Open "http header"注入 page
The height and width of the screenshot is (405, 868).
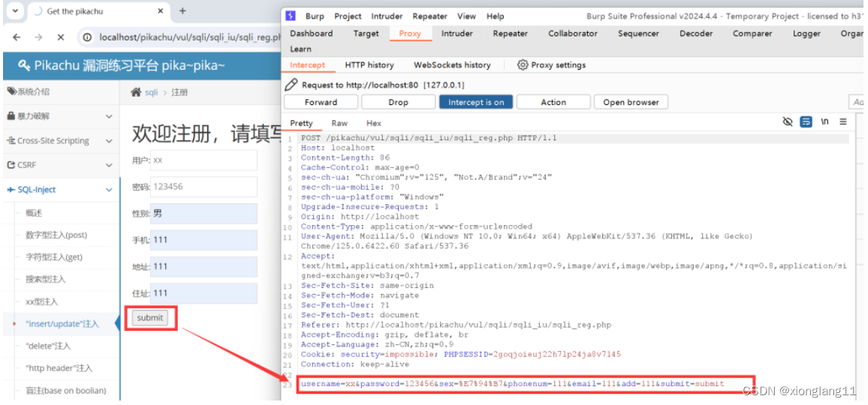point(59,368)
